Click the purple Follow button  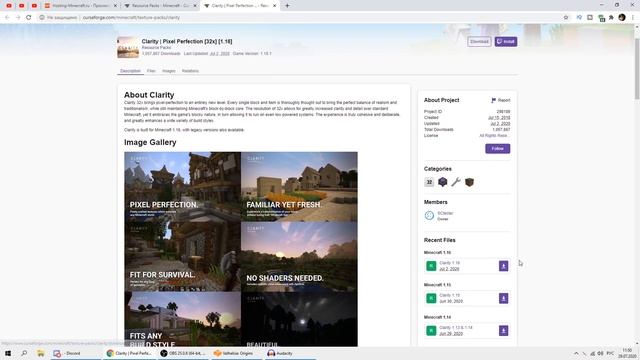(x=498, y=149)
